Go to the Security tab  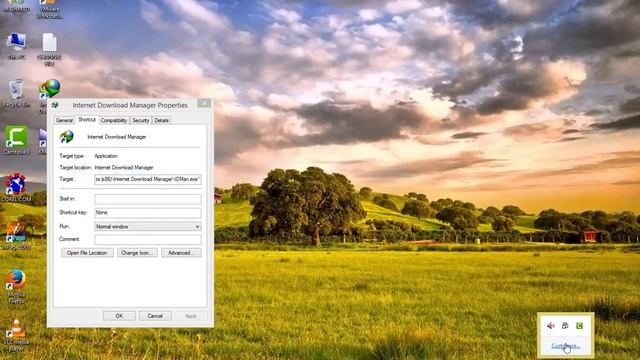pos(140,120)
